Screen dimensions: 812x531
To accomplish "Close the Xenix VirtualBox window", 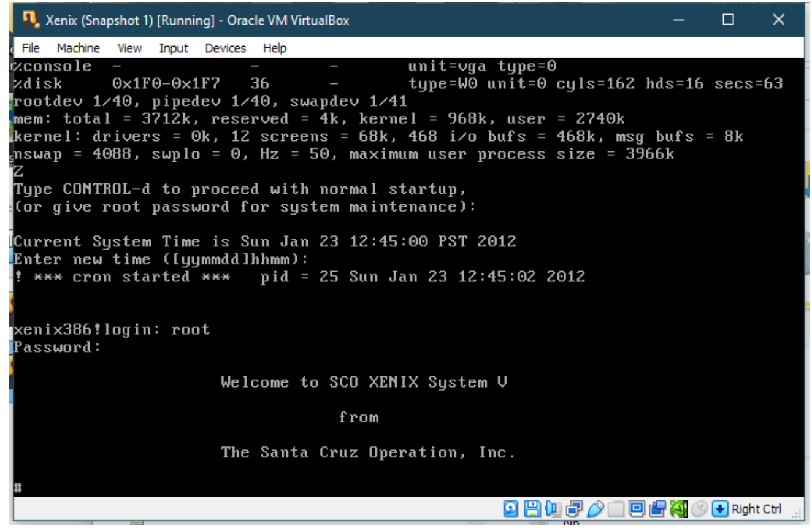I will [778, 20].
